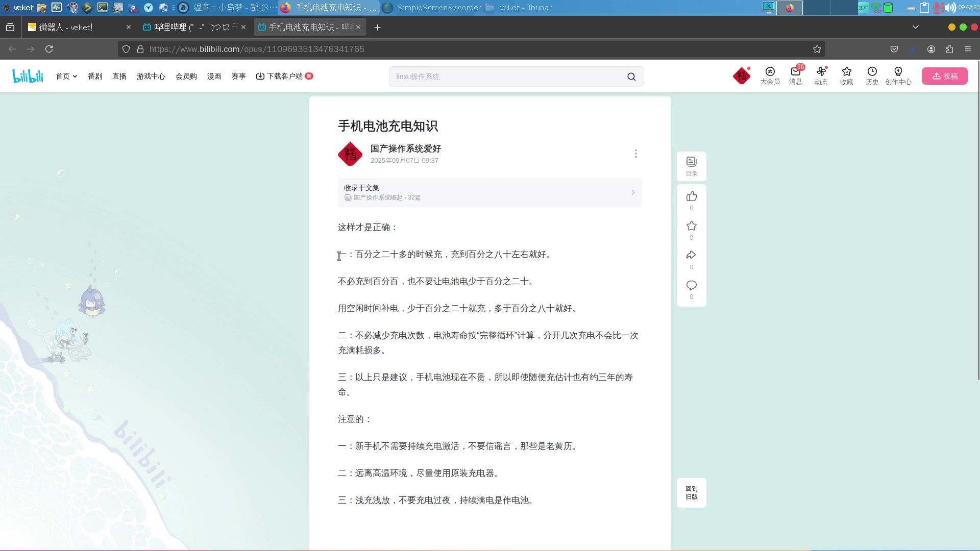This screenshot has width=980, height=551.
Task: Click the user avatar in the header
Action: [x=741, y=76]
